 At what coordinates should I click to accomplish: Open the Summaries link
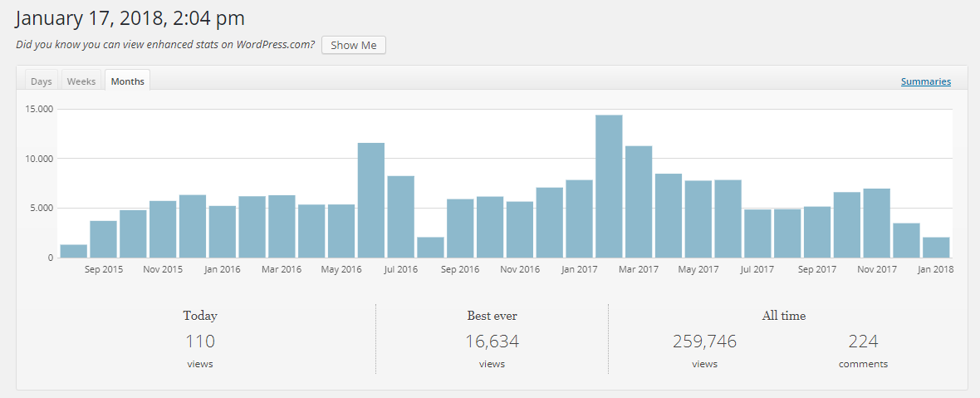point(926,81)
